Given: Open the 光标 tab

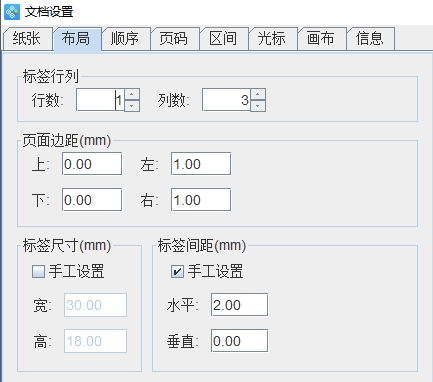Looking at the screenshot, I should [x=273, y=39].
